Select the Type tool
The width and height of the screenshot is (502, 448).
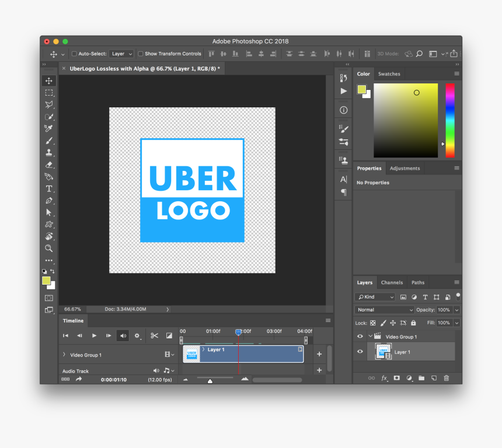click(x=49, y=188)
